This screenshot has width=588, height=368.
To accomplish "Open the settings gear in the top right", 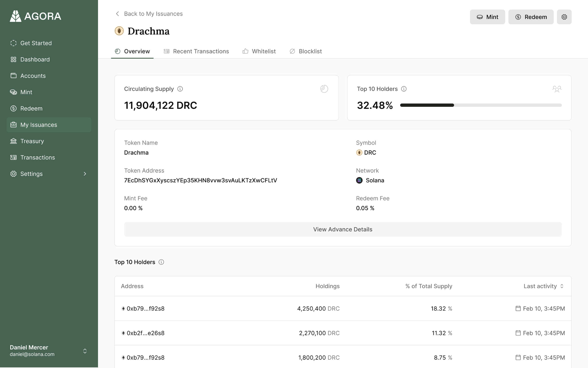I will pyautogui.click(x=564, y=17).
